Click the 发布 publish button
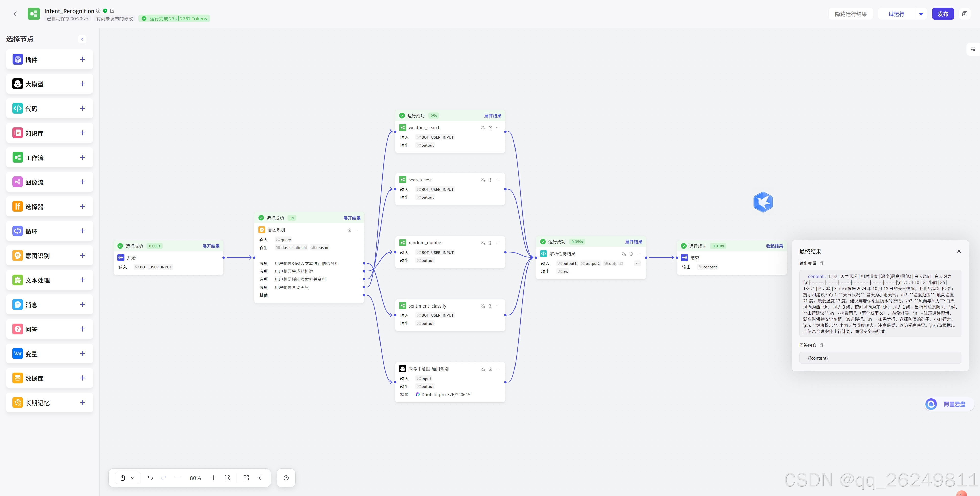This screenshot has height=496, width=980. pos(943,14)
